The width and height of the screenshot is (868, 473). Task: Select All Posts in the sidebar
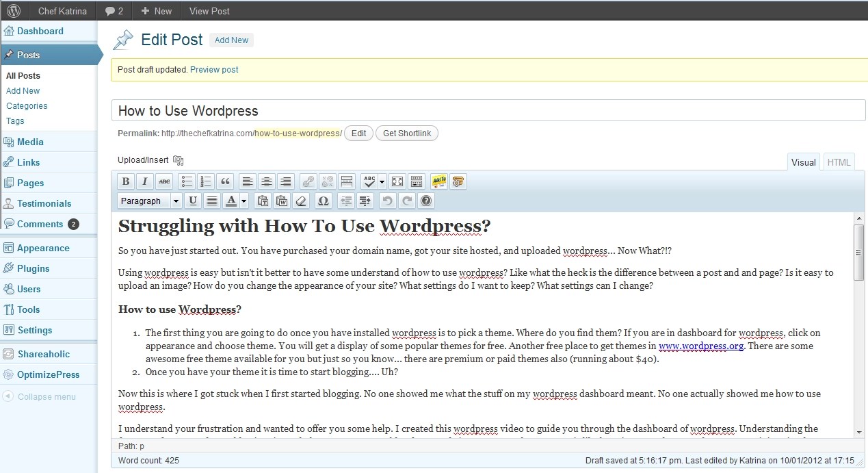point(23,76)
